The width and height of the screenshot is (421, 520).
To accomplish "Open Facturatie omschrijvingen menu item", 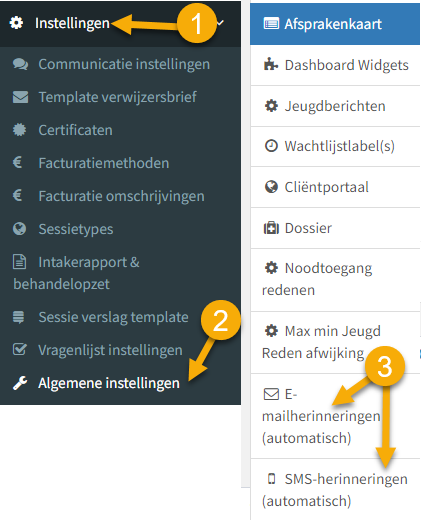I will coord(120,196).
